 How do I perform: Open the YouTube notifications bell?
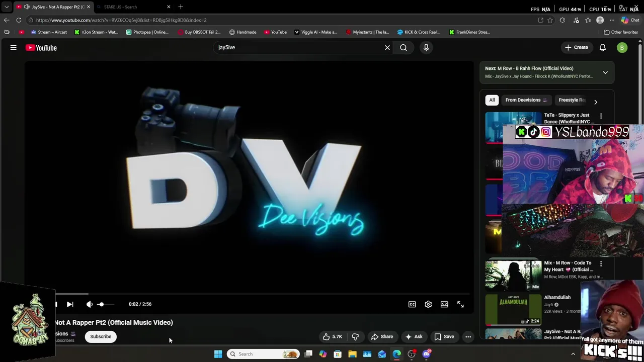[x=603, y=48]
